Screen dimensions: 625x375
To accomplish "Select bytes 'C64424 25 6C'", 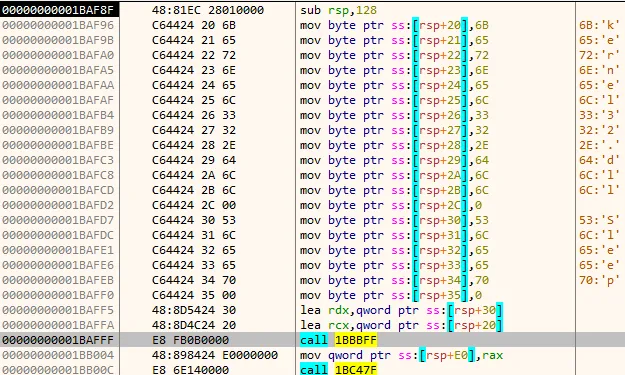I will [194, 100].
